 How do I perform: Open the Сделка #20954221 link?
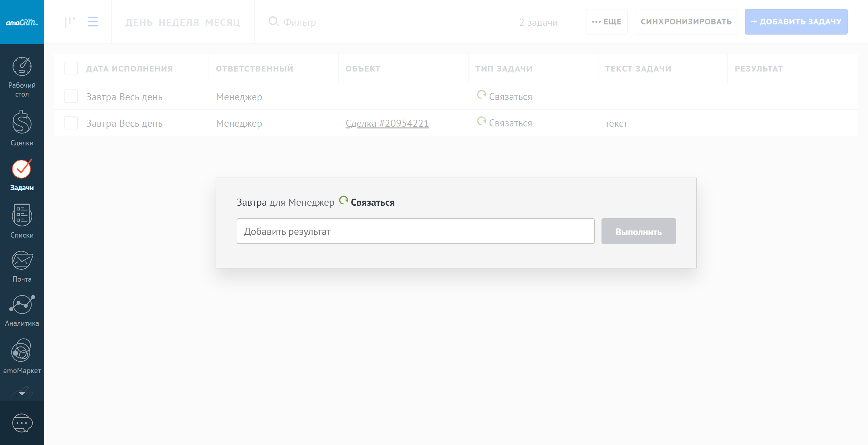pyautogui.click(x=387, y=123)
